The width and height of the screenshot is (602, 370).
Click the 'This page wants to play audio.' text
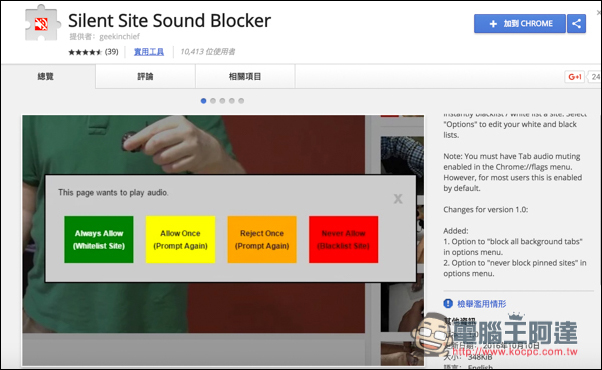tap(113, 193)
